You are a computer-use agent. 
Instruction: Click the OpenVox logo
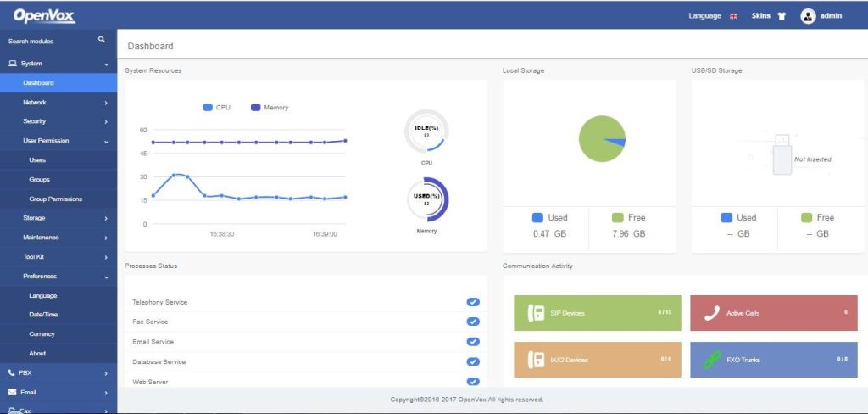point(44,15)
